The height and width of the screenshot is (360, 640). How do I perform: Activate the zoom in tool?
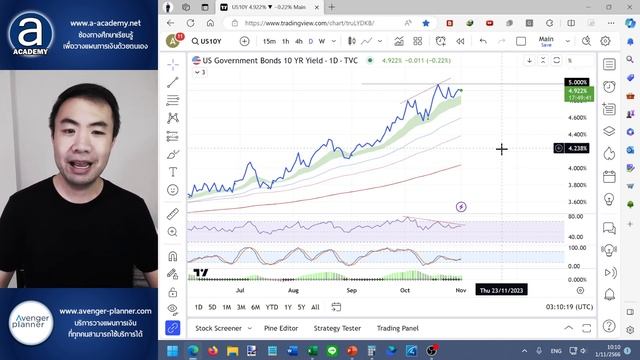click(173, 232)
